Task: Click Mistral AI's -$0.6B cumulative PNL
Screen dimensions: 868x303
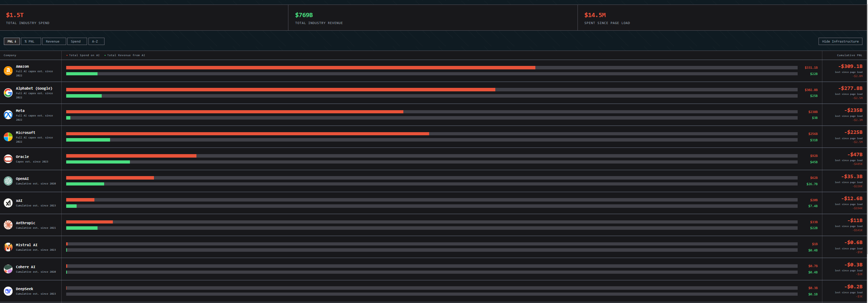Action: tap(853, 242)
